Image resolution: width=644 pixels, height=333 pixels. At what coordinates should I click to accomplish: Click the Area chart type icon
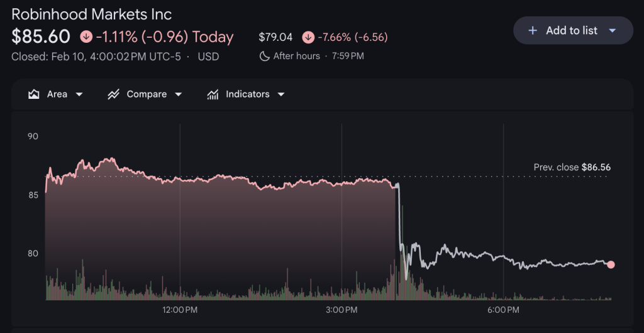(34, 94)
